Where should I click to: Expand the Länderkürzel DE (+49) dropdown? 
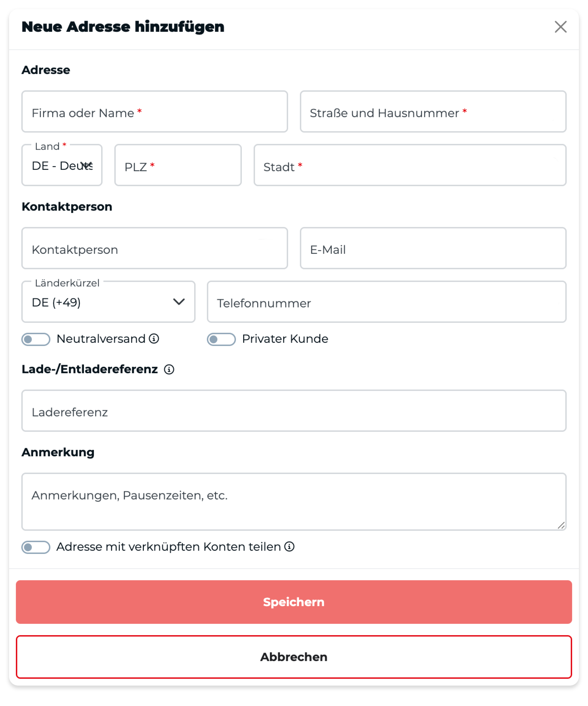[108, 301]
